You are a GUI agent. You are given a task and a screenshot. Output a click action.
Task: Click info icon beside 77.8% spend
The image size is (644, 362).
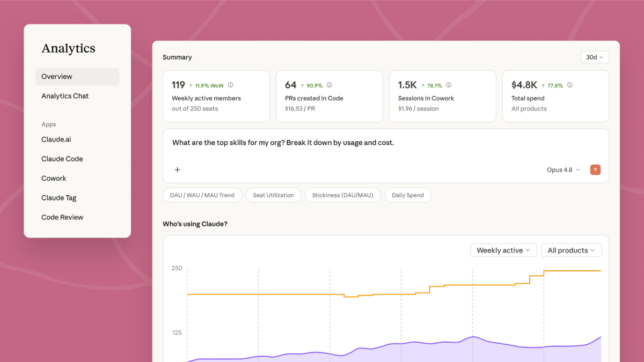[570, 85]
